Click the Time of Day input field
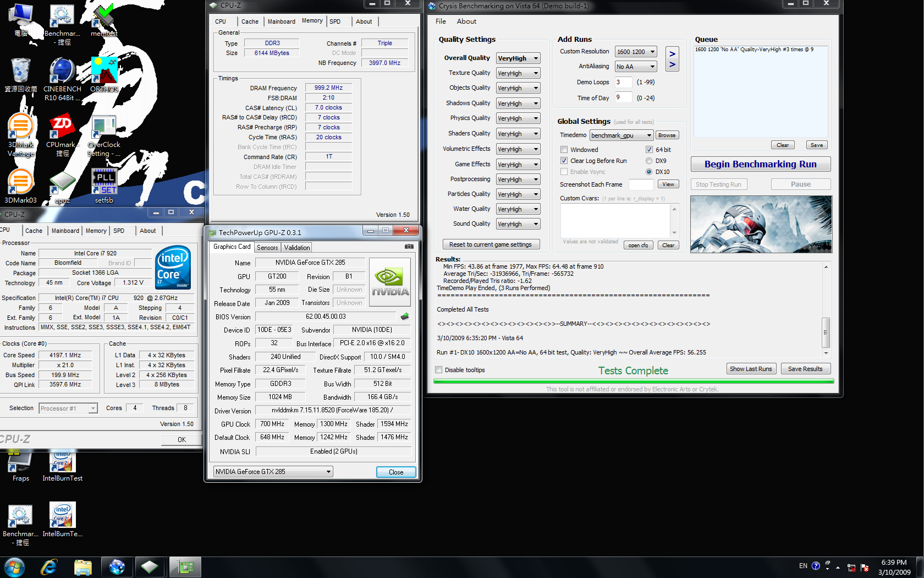 click(623, 97)
